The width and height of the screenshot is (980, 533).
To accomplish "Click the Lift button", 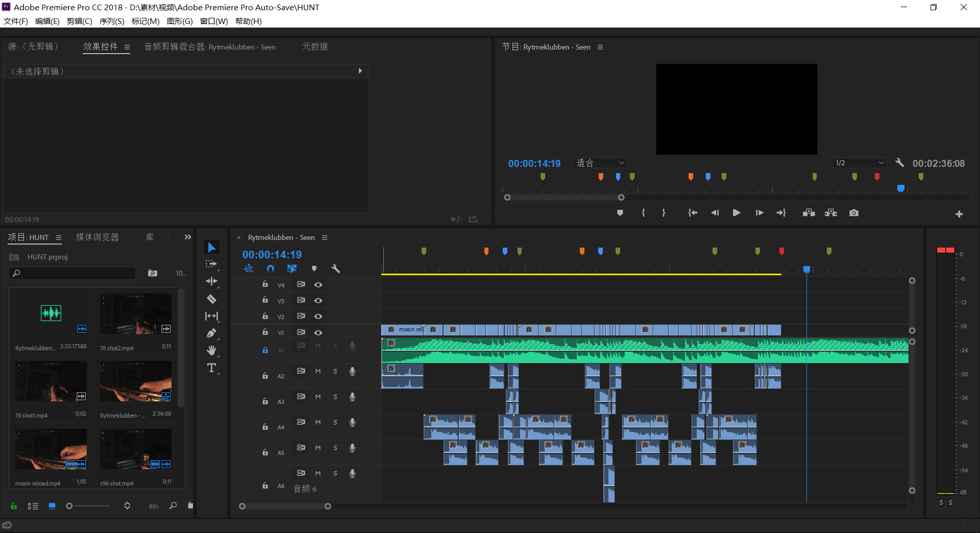I will [x=808, y=213].
